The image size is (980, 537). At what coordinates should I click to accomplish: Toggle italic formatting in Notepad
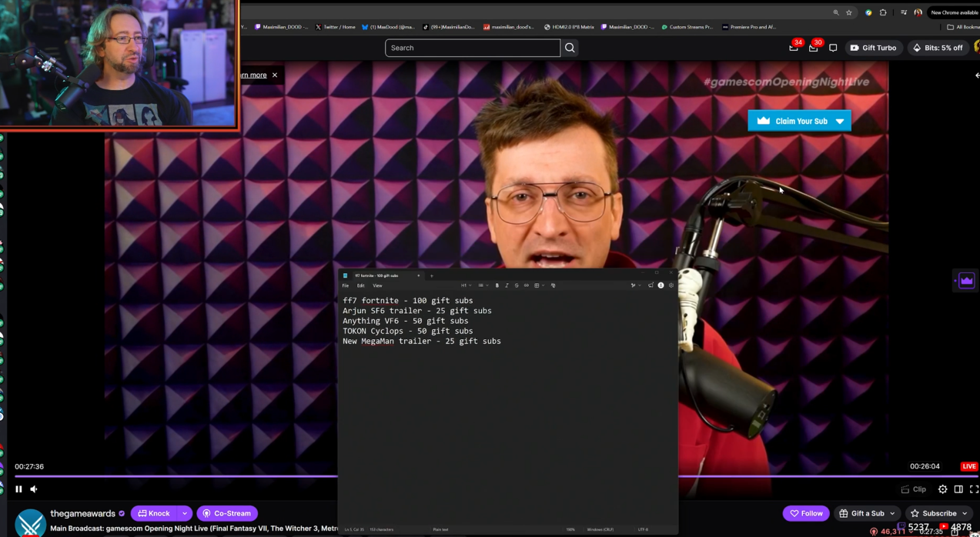point(507,285)
